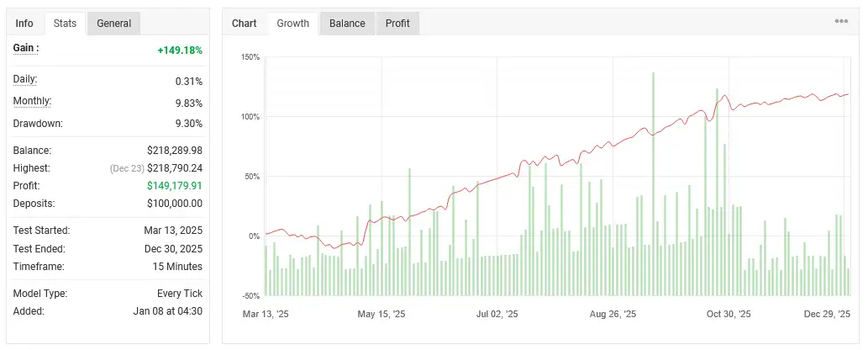Click the Jul 02, '25 axis date label
868x350 pixels.
pos(497,314)
